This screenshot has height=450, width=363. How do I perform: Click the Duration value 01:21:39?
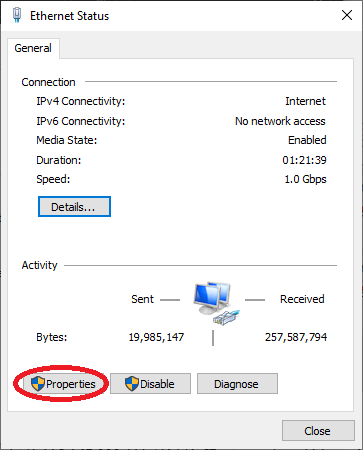tap(304, 160)
